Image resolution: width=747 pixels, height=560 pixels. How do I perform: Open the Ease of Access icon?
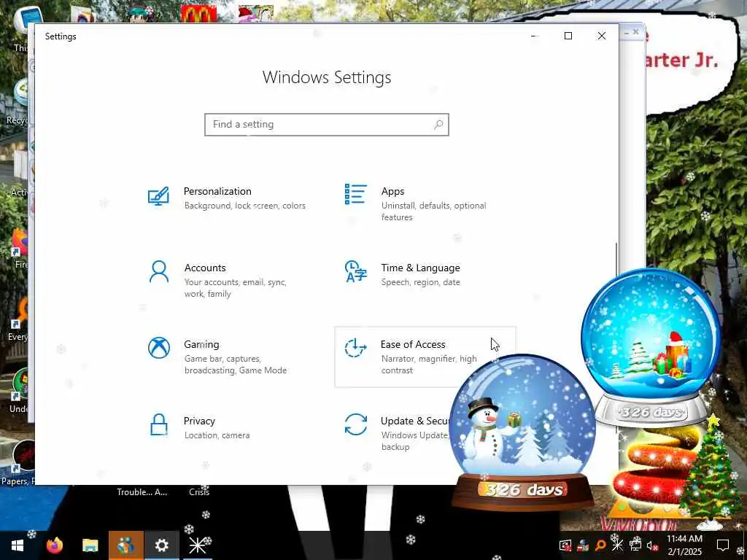tap(356, 348)
